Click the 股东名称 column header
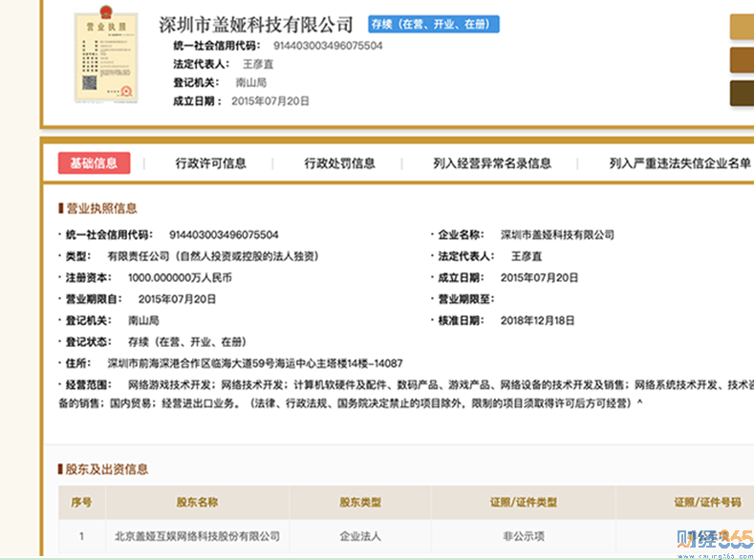Image resolution: width=754 pixels, height=560 pixels. point(197,503)
